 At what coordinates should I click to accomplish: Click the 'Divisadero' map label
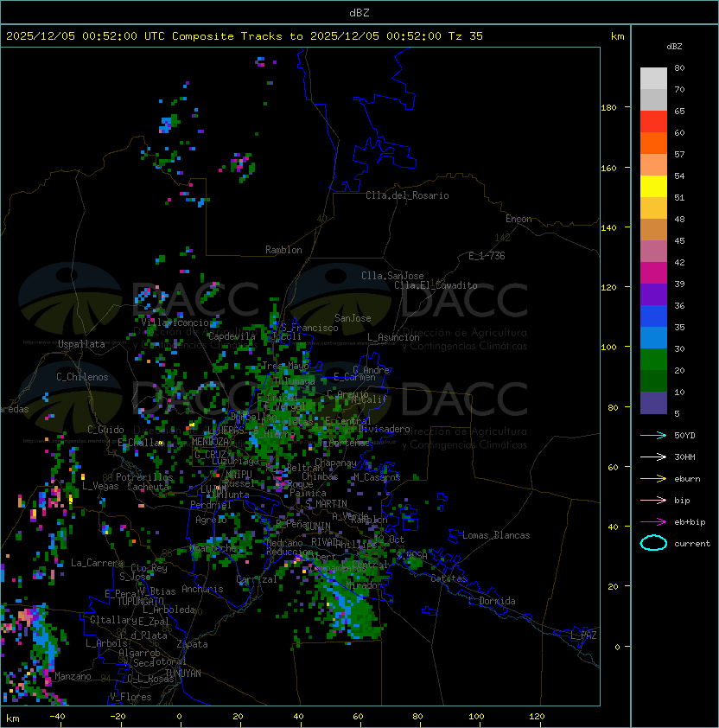click(384, 429)
